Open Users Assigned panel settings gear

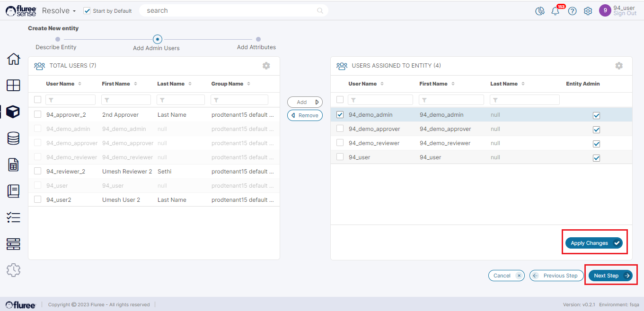click(x=619, y=66)
